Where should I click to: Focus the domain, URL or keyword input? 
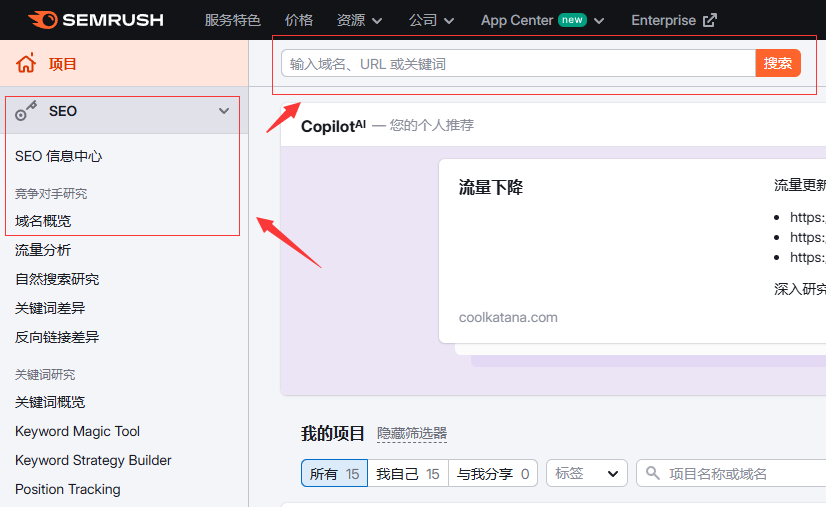point(518,63)
